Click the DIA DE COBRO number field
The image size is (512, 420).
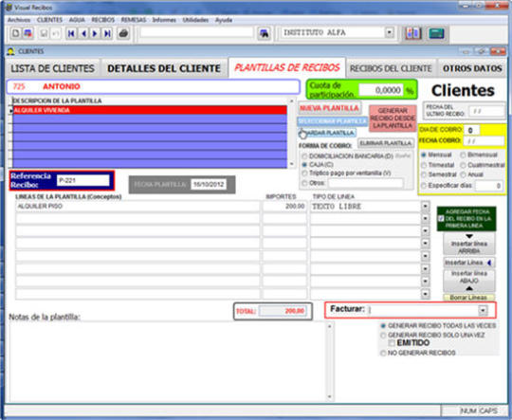[x=471, y=130]
